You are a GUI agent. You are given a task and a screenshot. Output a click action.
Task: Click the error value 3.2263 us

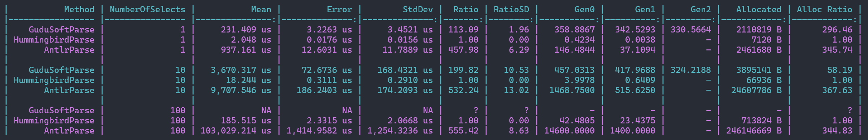click(329, 30)
